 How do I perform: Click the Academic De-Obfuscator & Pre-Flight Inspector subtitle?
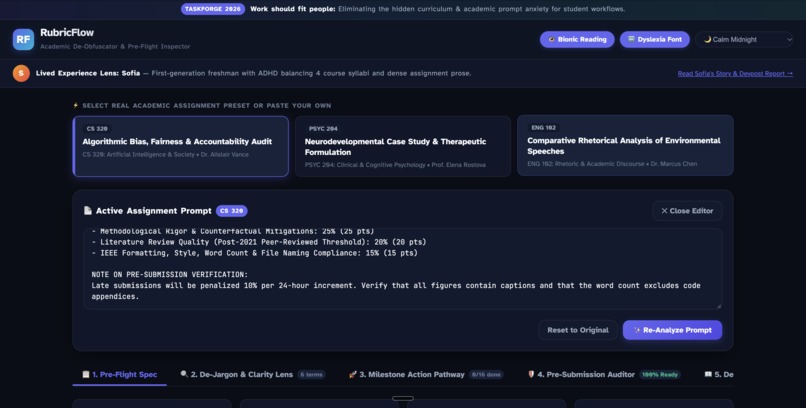pyautogui.click(x=115, y=46)
